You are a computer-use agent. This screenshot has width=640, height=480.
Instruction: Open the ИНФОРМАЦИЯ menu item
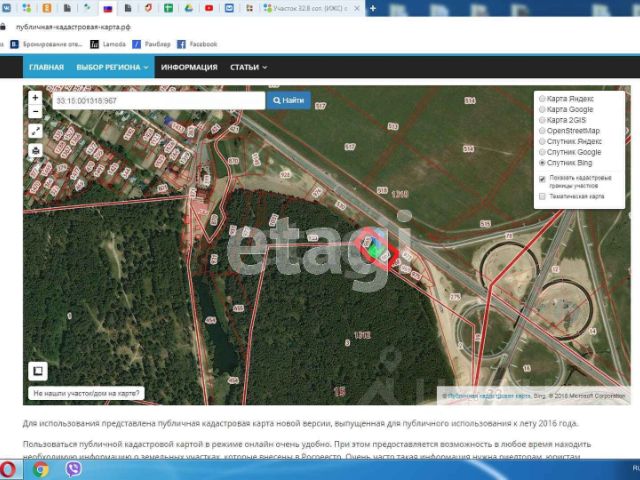pos(189,67)
